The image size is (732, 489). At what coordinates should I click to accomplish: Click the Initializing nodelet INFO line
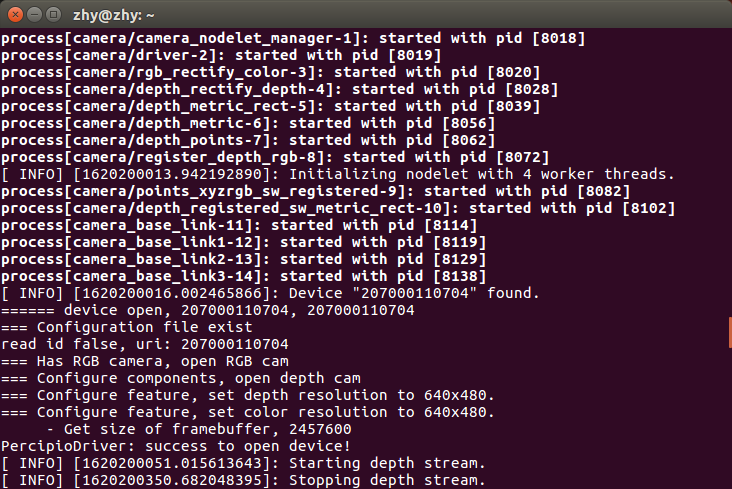pos(338,174)
